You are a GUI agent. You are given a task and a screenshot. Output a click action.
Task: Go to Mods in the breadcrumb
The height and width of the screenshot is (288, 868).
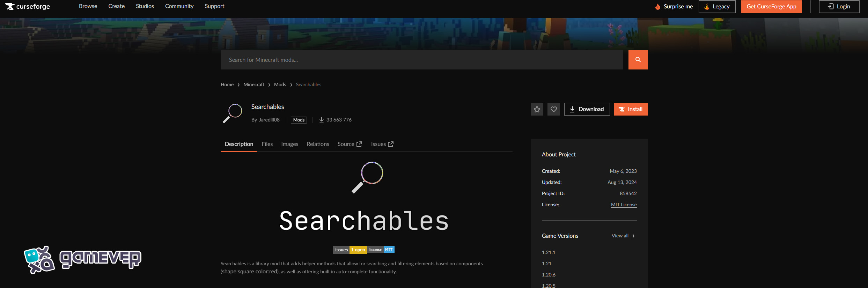[280, 84]
